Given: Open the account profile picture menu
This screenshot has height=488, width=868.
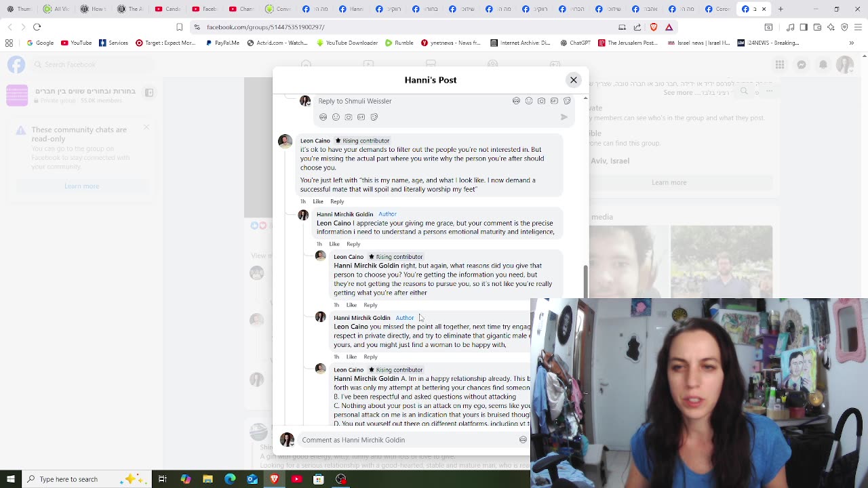Looking at the screenshot, I should point(845,64).
